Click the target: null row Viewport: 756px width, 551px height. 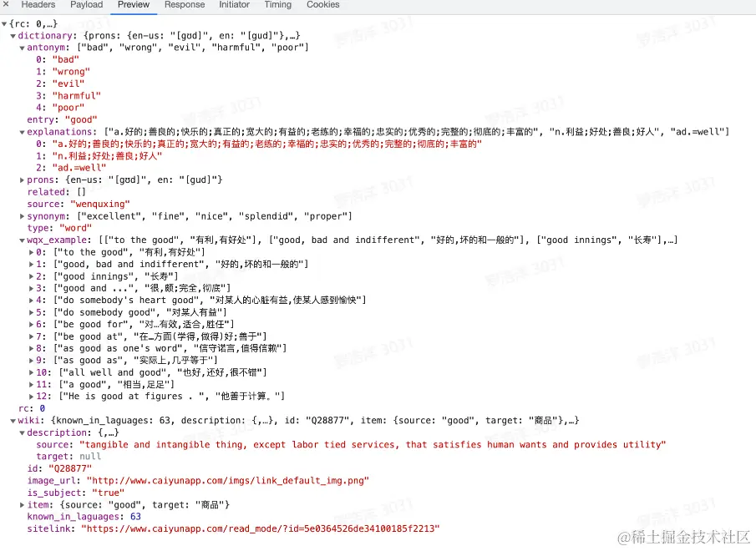[x=68, y=457]
